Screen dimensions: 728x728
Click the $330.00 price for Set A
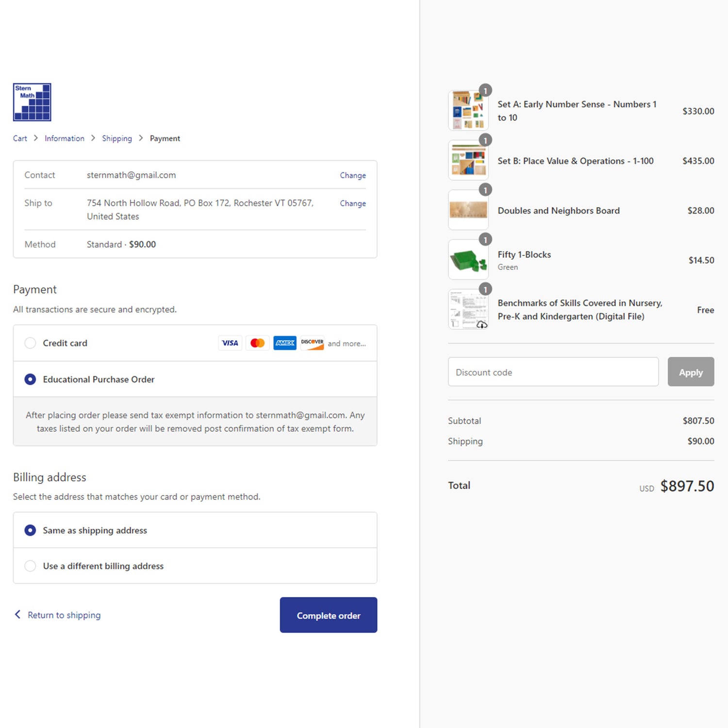pos(698,111)
